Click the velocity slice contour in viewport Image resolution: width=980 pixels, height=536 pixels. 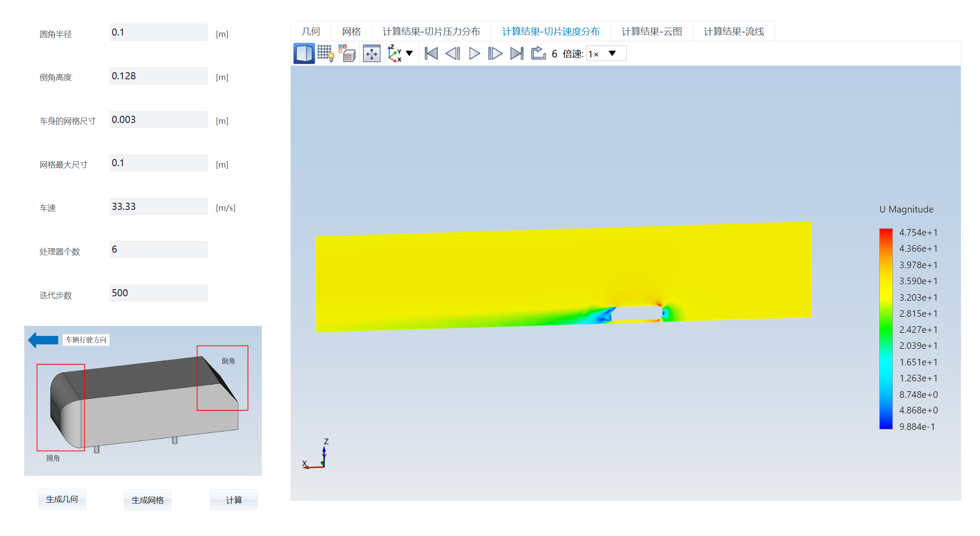(563, 277)
